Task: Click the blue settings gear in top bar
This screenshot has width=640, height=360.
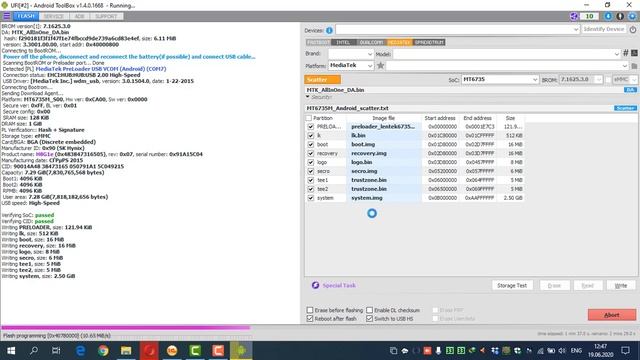Action: click(632, 16)
